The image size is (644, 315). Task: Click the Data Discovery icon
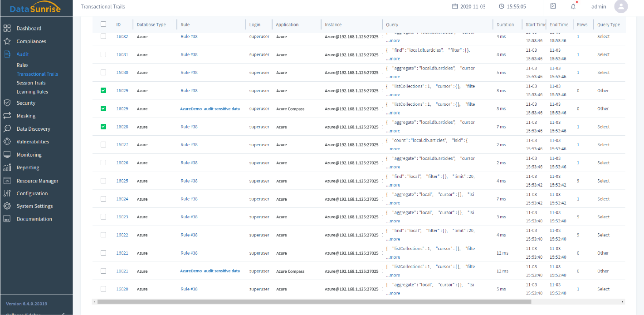point(7,129)
